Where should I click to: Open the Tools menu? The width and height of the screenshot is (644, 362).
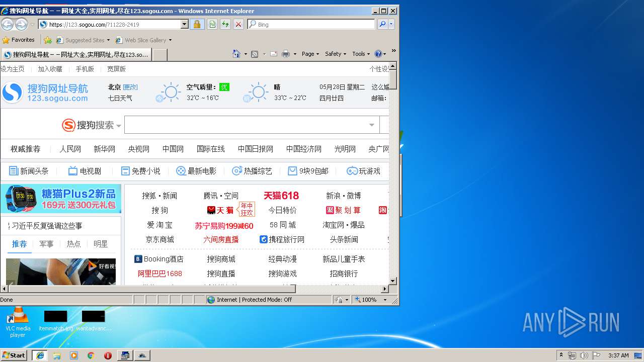[361, 54]
